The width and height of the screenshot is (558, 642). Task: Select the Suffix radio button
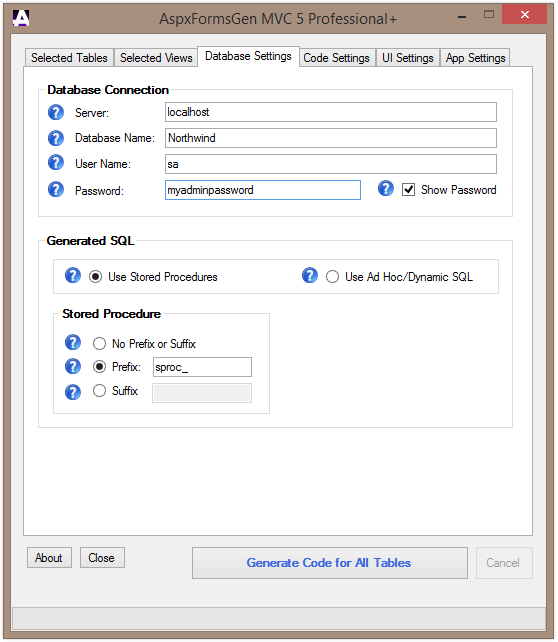pos(99,391)
